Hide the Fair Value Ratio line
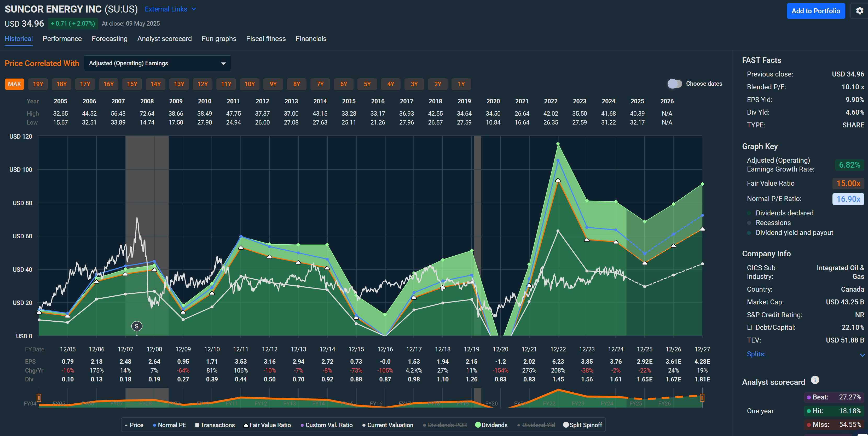868x436 pixels. click(x=267, y=425)
